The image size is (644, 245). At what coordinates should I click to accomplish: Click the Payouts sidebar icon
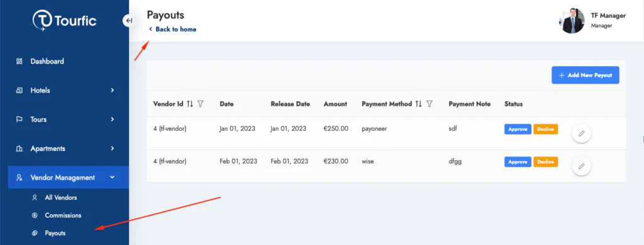(35, 233)
